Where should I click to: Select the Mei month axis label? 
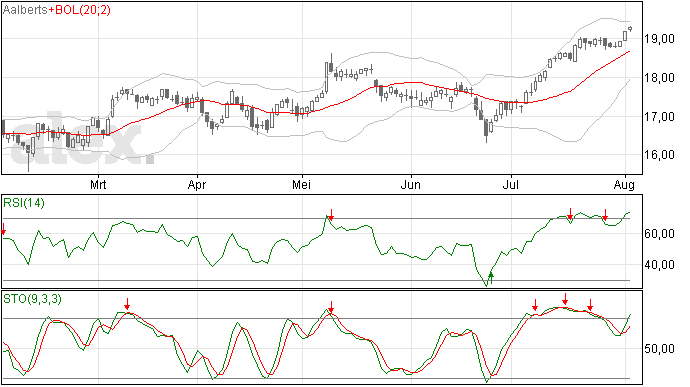tap(301, 184)
